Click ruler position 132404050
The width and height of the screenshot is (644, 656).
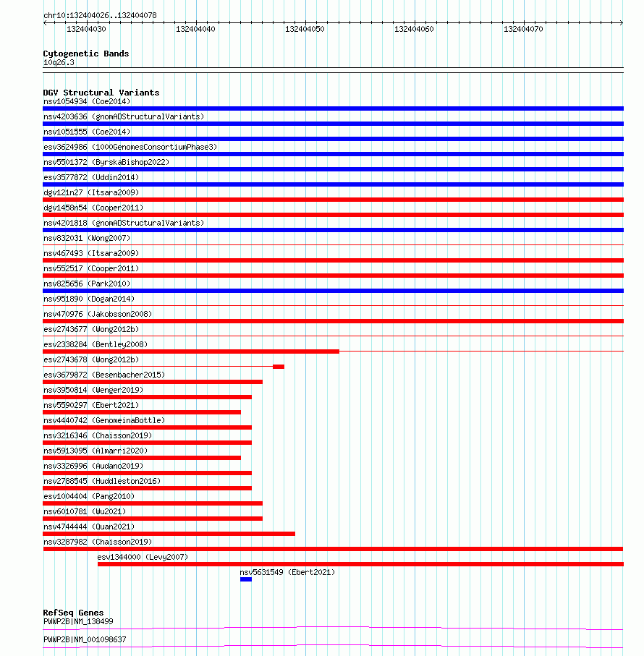click(305, 29)
